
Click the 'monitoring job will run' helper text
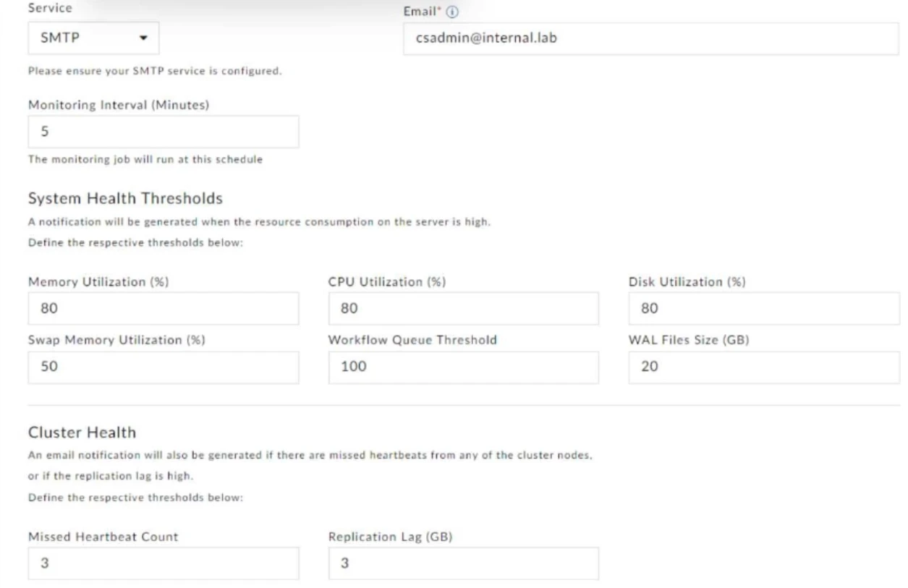pyautogui.click(x=145, y=160)
